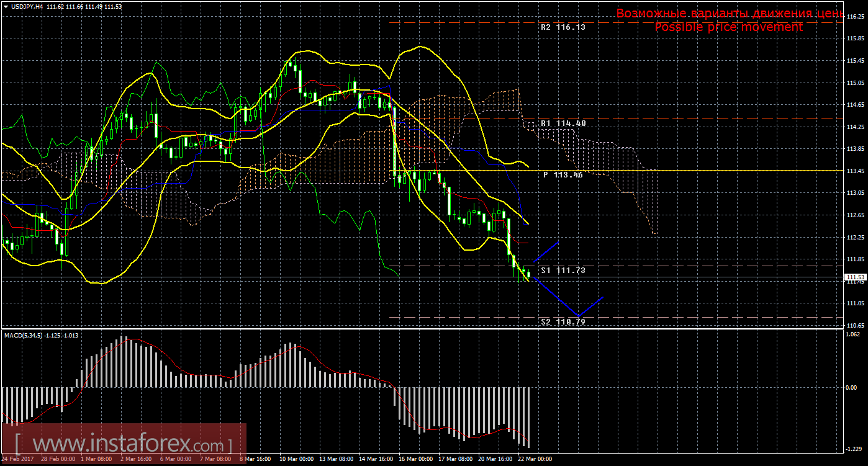Open the www.instaforex.com watermark link
868x466 pixels.
click(x=123, y=444)
